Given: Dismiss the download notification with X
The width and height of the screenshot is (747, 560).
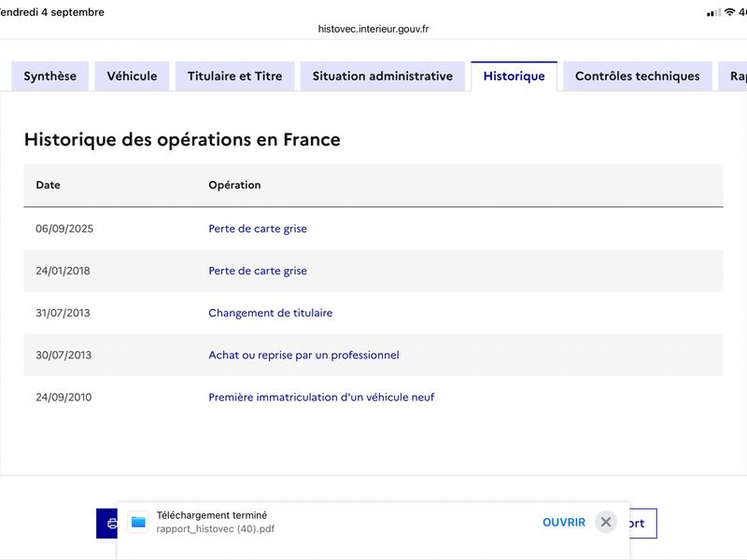Looking at the screenshot, I should pyautogui.click(x=605, y=523).
